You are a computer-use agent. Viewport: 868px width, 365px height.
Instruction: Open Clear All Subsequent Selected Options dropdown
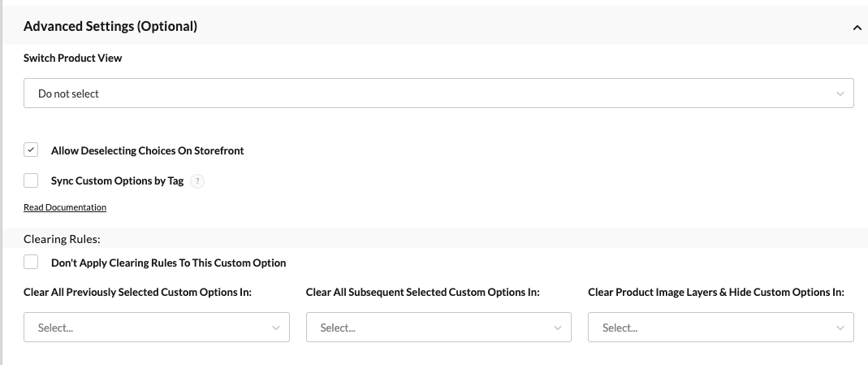(x=438, y=328)
